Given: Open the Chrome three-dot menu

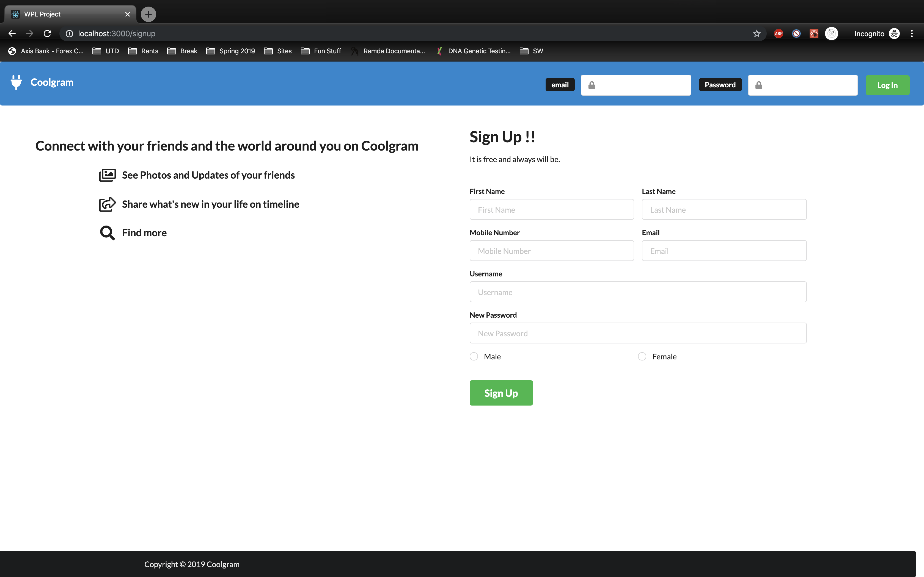Looking at the screenshot, I should click(x=912, y=34).
